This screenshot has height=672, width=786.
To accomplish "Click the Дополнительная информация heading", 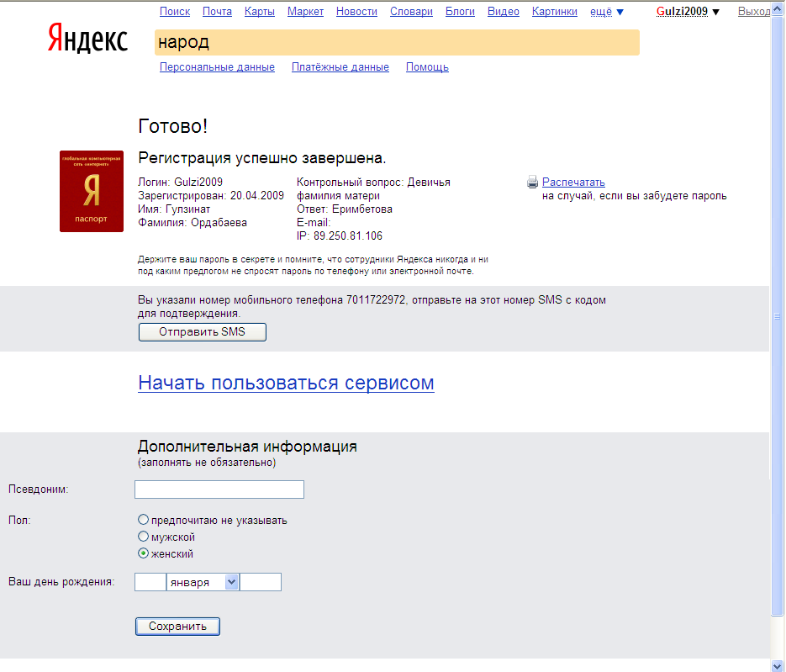I will 248,447.
